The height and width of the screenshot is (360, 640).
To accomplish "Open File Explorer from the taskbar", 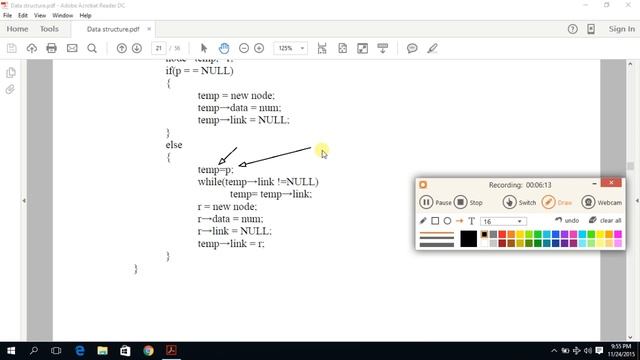I will 102,351.
